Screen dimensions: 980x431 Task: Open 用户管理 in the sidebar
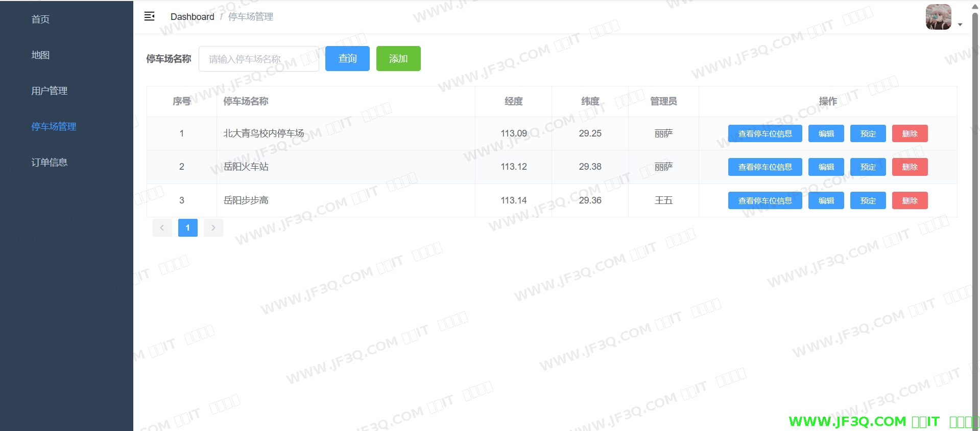[x=49, y=91]
